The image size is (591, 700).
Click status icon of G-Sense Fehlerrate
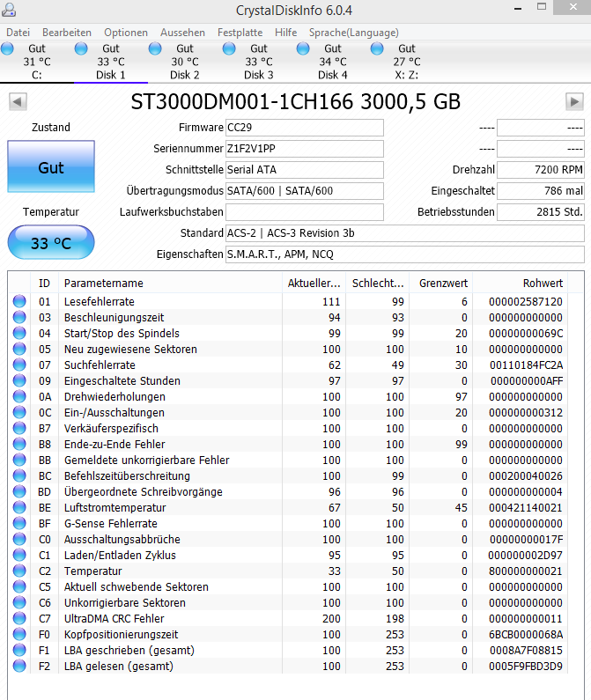[x=19, y=523]
